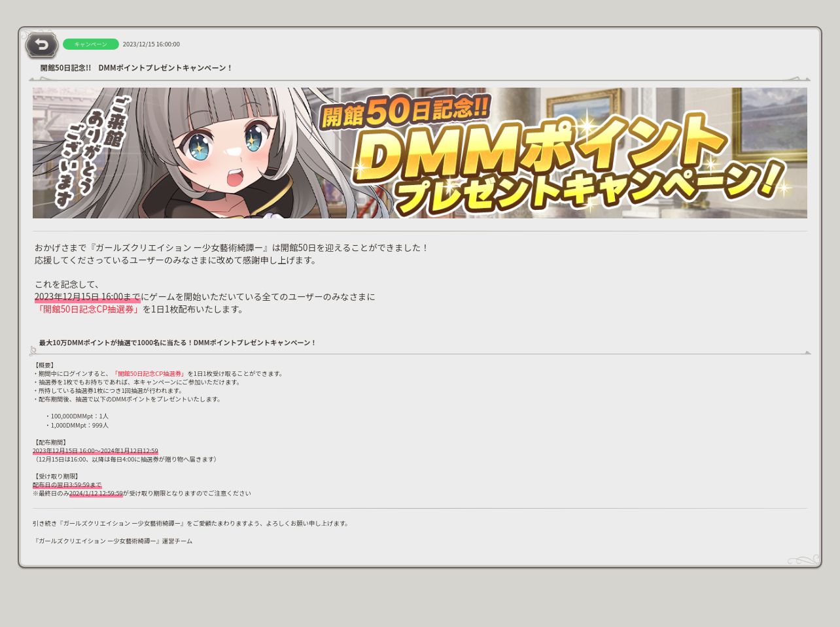This screenshot has height=627, width=840.
Task: Click the period 2023年12月15日 16:00~2024年1月12日12:59
Action: (x=96, y=451)
